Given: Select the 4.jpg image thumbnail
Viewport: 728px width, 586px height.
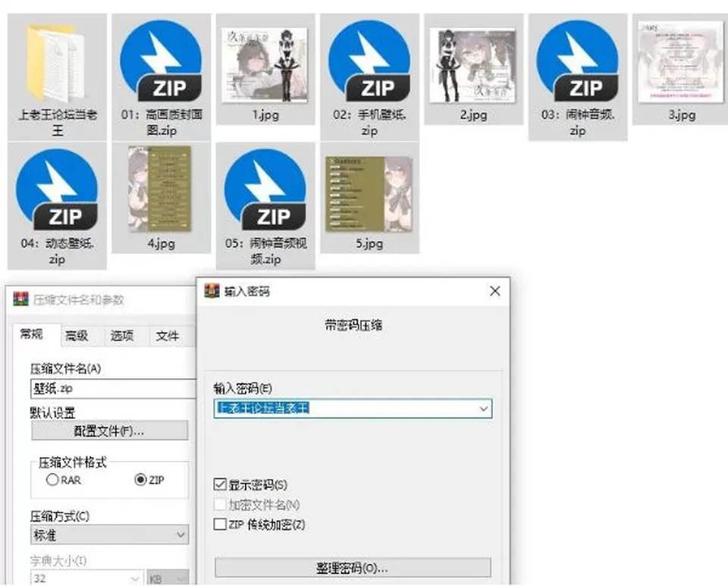Looking at the screenshot, I should tap(160, 188).
